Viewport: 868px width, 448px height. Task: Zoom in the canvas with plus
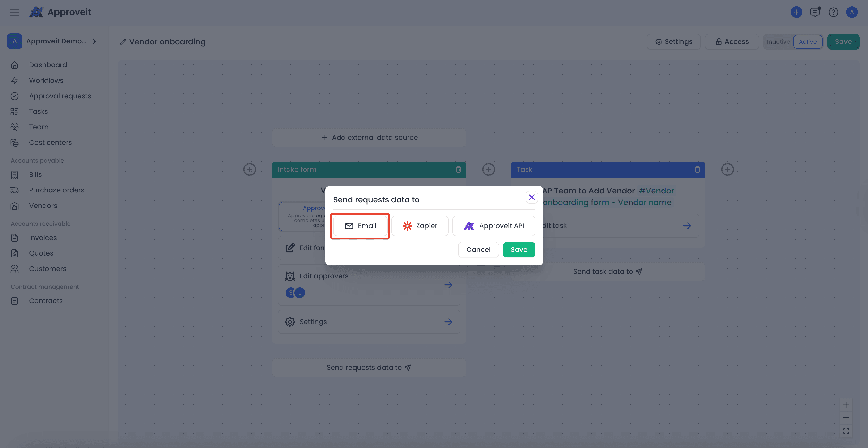coord(846,405)
